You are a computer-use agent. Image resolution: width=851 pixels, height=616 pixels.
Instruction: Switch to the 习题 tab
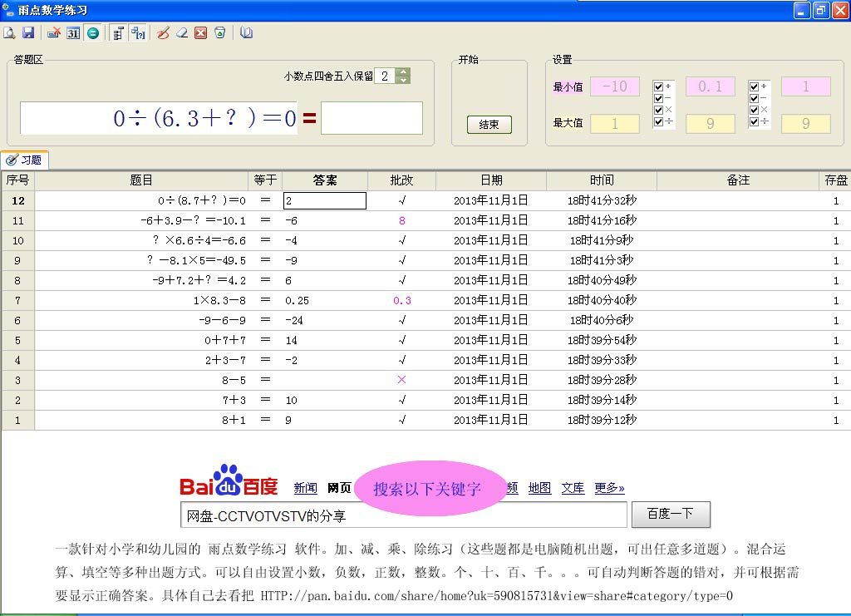point(25,160)
